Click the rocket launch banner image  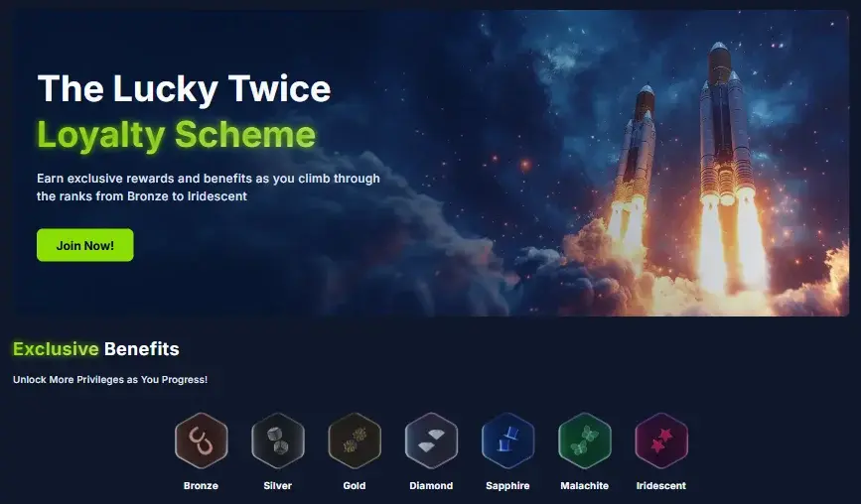pyautogui.click(x=431, y=163)
